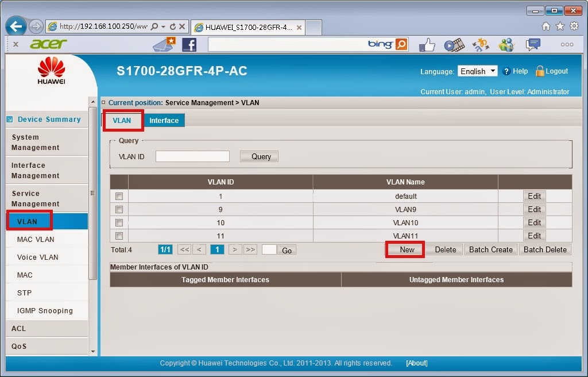Select the checkbox next to VLAN 1

point(119,196)
